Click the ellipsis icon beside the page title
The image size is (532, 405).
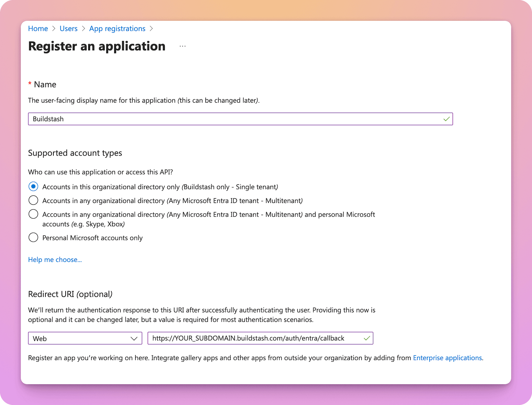[x=182, y=47]
